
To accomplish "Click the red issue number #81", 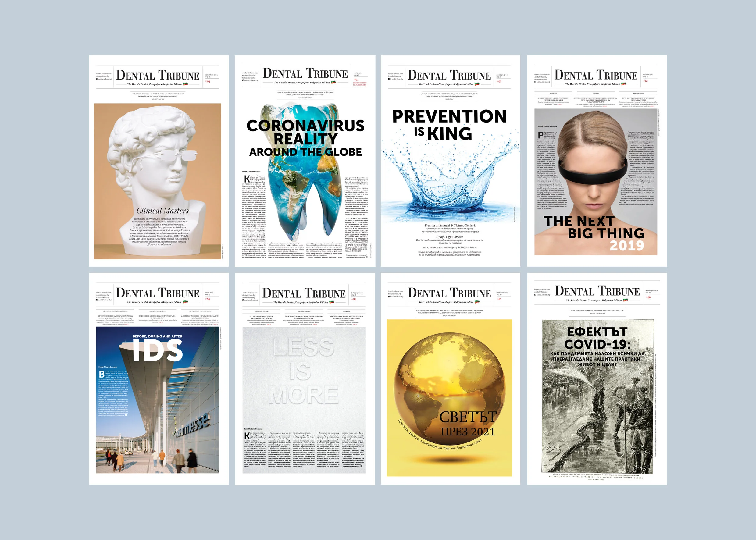I will point(646,81).
